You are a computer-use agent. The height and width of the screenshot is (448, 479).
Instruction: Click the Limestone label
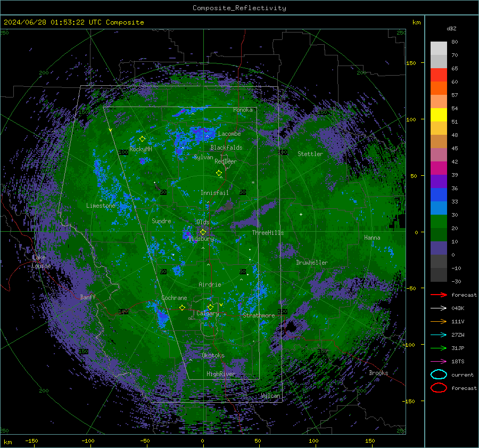pyautogui.click(x=101, y=206)
